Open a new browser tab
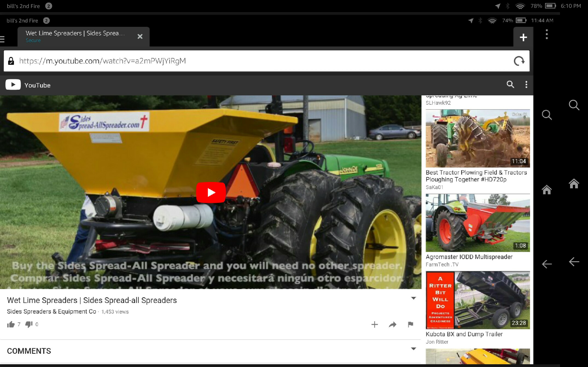The width and height of the screenshot is (588, 367). click(x=523, y=37)
